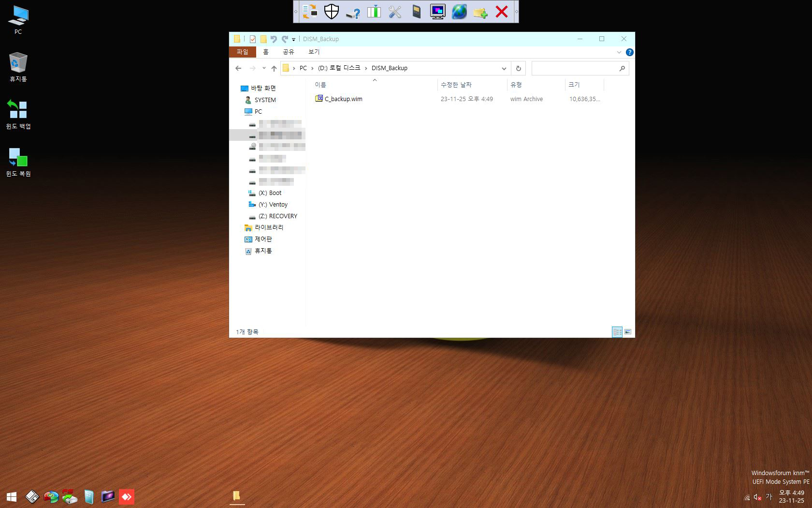Screen dimensions: 812x508
Task: Switch to large icons view layout button
Action: [x=628, y=332]
